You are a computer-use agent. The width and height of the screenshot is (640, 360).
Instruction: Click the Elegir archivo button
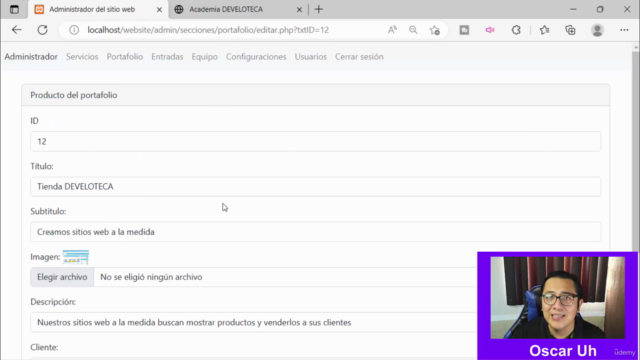pyautogui.click(x=62, y=277)
